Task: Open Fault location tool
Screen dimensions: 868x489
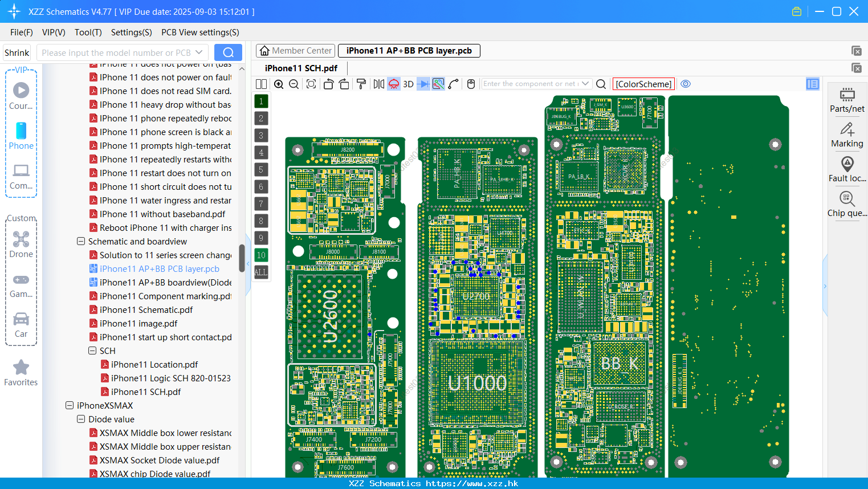Action: tap(847, 169)
